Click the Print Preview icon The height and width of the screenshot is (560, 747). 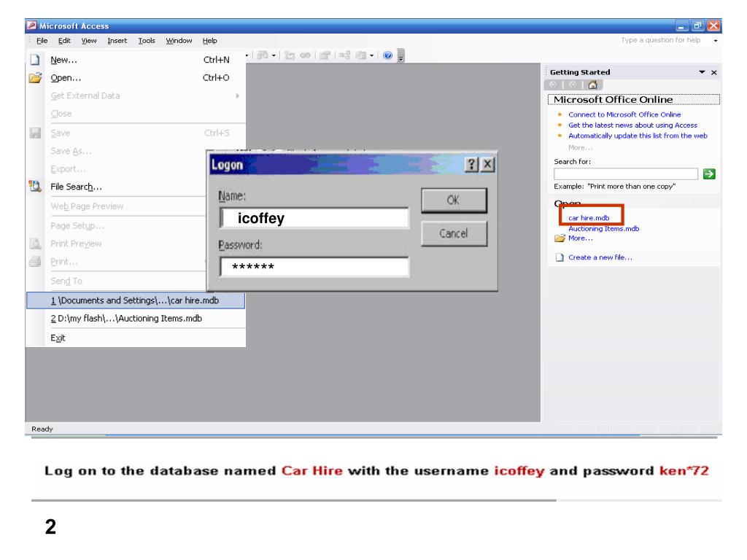click(35, 244)
